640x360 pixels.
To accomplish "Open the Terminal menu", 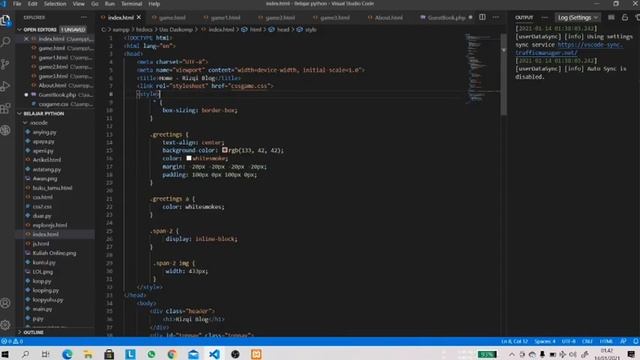I will pos(131,4).
